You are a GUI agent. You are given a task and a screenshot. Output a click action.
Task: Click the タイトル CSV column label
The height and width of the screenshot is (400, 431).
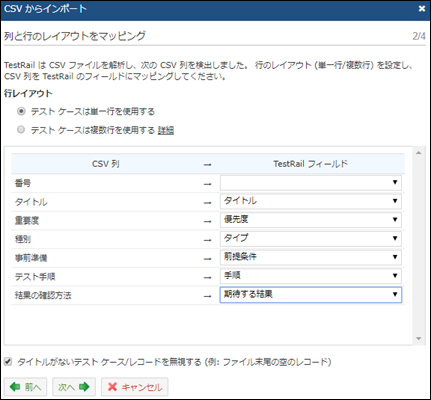(x=31, y=202)
